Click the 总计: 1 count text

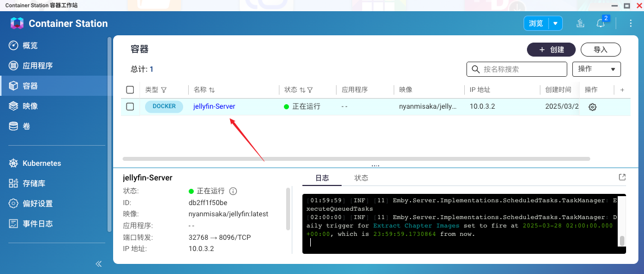(142, 69)
